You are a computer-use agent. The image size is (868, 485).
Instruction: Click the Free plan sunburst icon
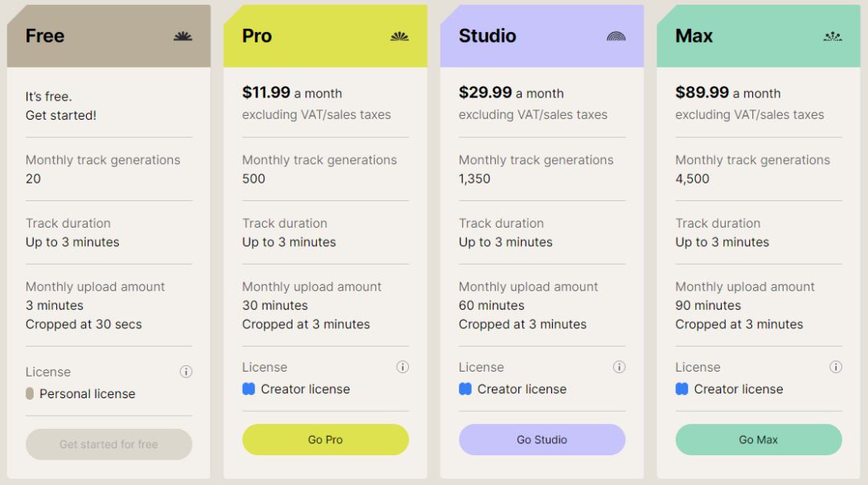(x=182, y=36)
